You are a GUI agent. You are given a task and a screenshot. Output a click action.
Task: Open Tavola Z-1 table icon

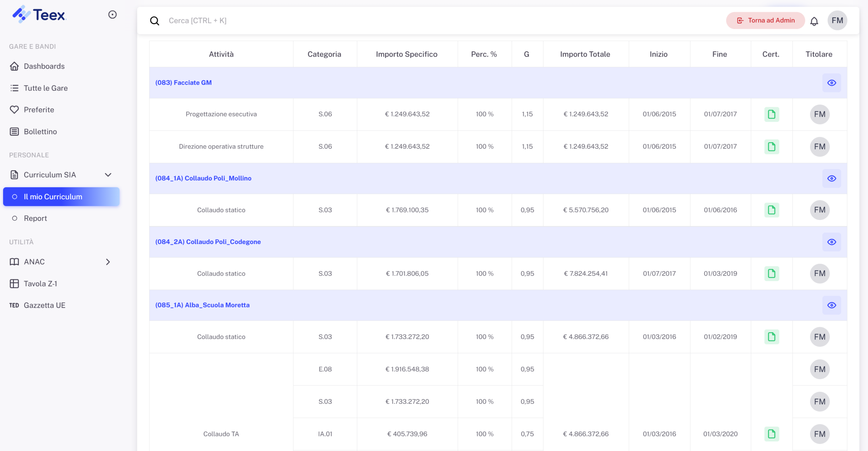click(14, 284)
